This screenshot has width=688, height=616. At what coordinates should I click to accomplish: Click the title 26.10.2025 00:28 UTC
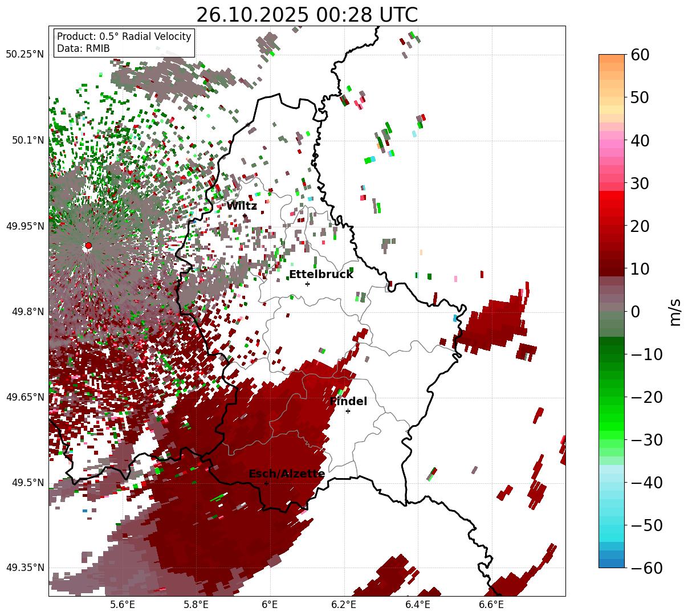pos(307,15)
